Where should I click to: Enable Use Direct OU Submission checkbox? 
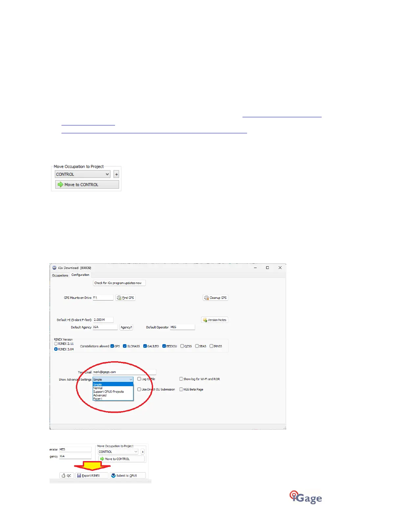(x=139, y=389)
